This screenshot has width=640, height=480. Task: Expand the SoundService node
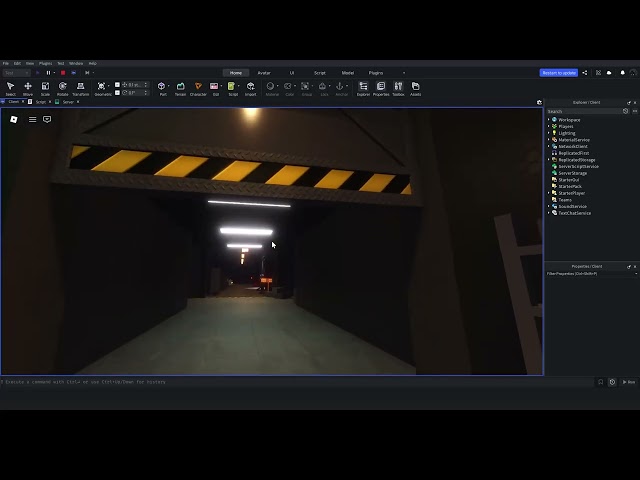[549, 207]
